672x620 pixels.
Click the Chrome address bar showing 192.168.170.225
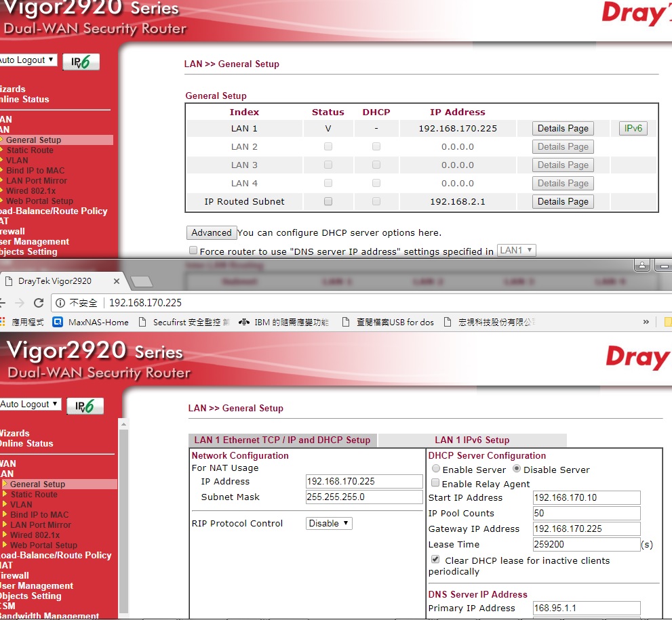pyautogui.click(x=360, y=303)
